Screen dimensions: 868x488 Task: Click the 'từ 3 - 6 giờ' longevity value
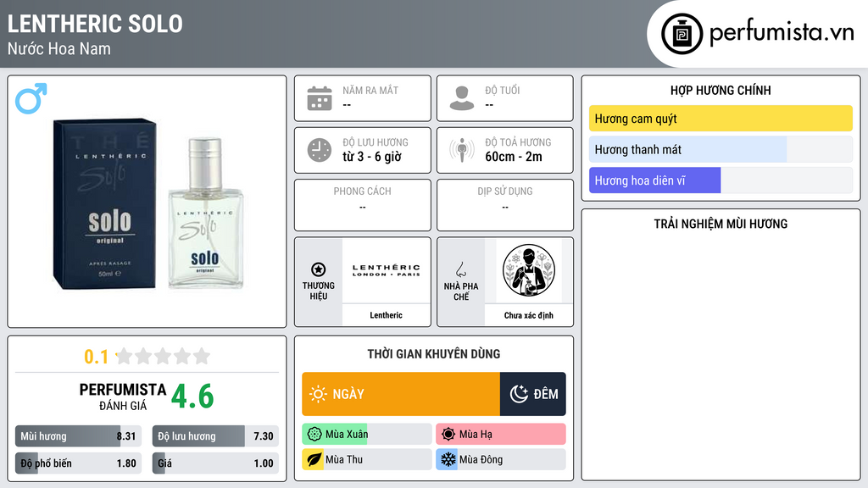coord(372,157)
